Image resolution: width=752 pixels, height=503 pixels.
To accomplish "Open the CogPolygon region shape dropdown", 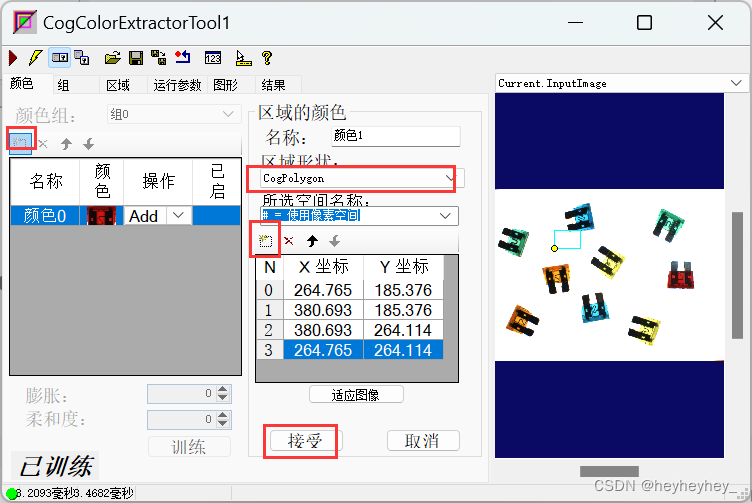I will pos(449,178).
